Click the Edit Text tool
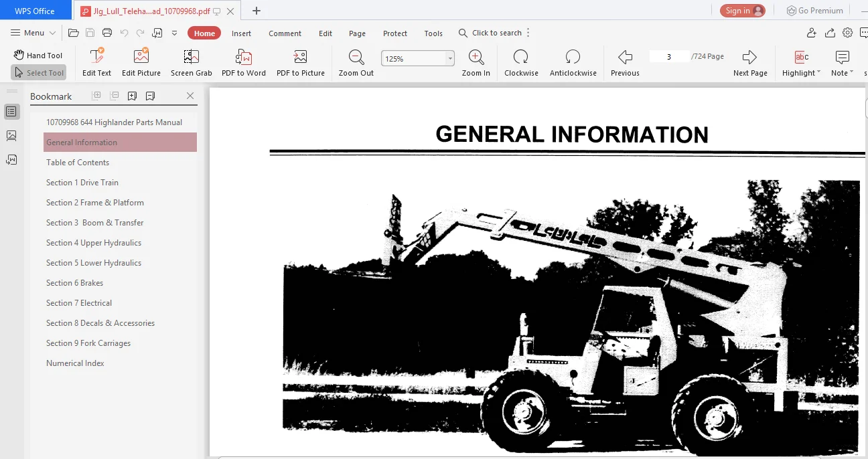 click(x=96, y=63)
